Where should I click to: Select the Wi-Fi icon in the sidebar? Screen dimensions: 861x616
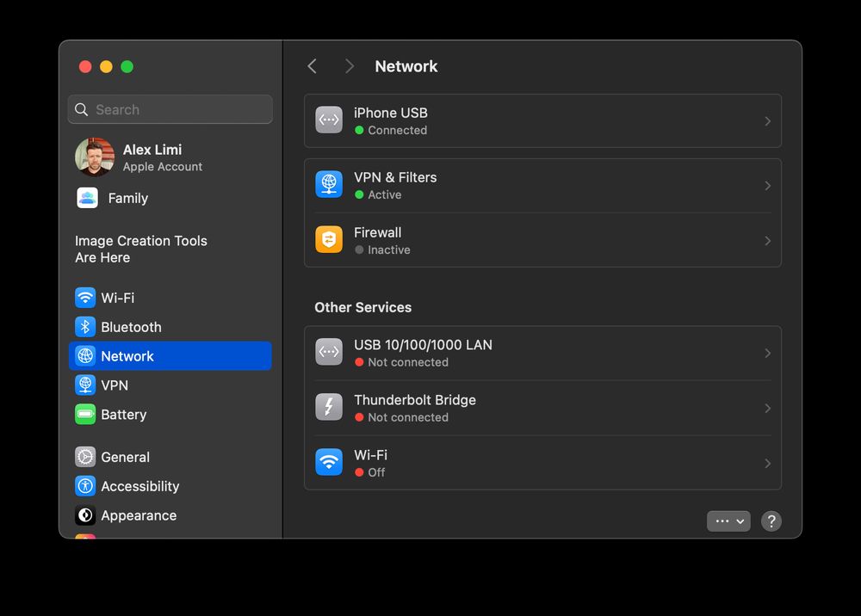point(85,297)
